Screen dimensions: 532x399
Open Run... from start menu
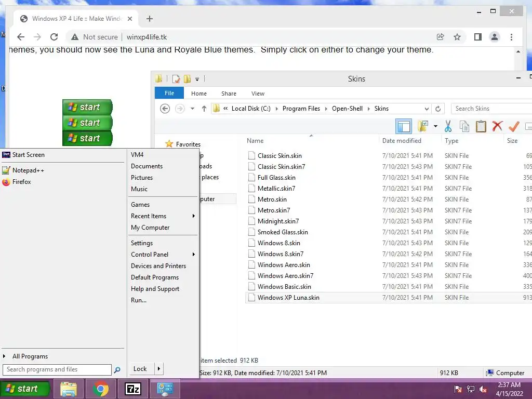(x=139, y=300)
